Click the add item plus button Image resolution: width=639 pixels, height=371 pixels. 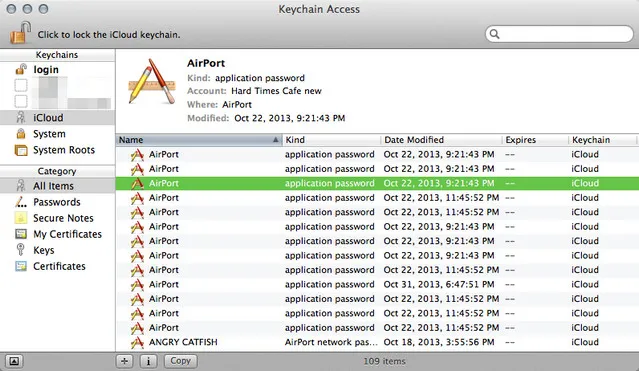(124, 361)
